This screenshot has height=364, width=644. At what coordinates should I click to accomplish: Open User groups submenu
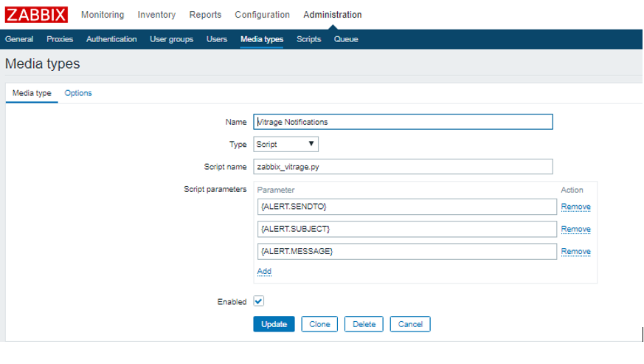(x=171, y=39)
